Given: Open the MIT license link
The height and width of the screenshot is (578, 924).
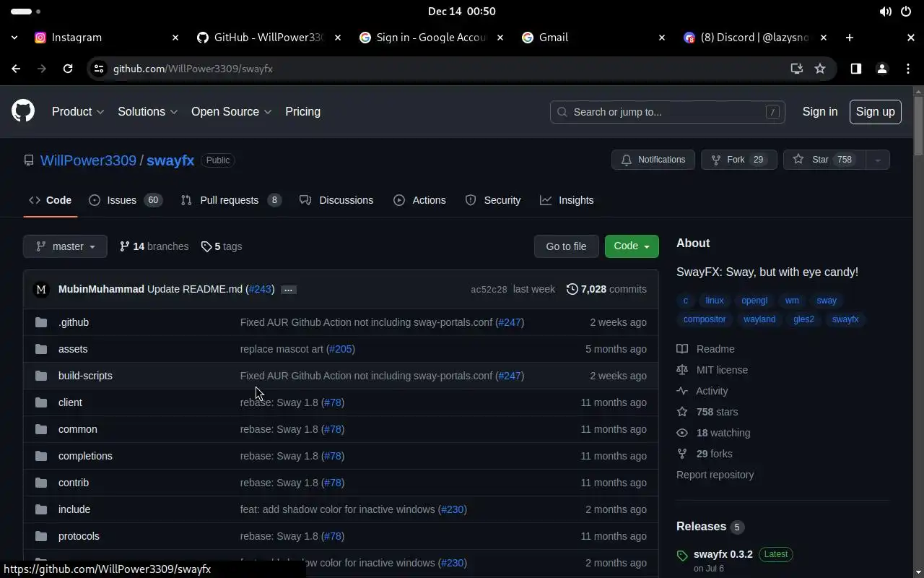Looking at the screenshot, I should pos(712,370).
